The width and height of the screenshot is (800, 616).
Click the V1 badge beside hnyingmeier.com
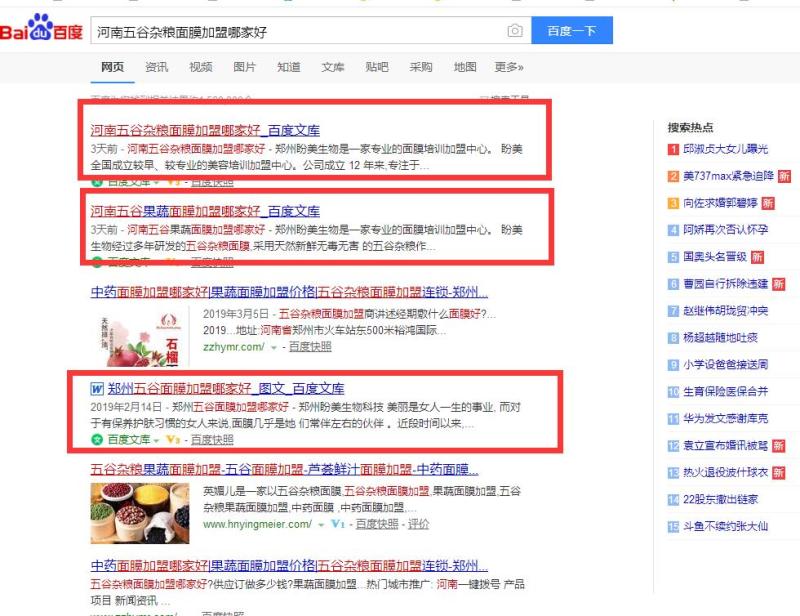337,523
